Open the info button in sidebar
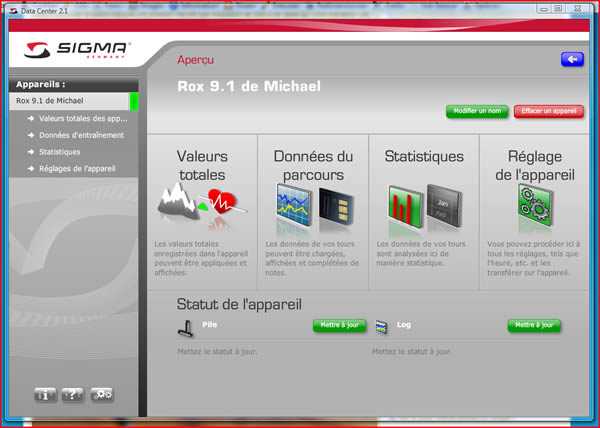Viewport: 600px width, 428px height. 45,394
